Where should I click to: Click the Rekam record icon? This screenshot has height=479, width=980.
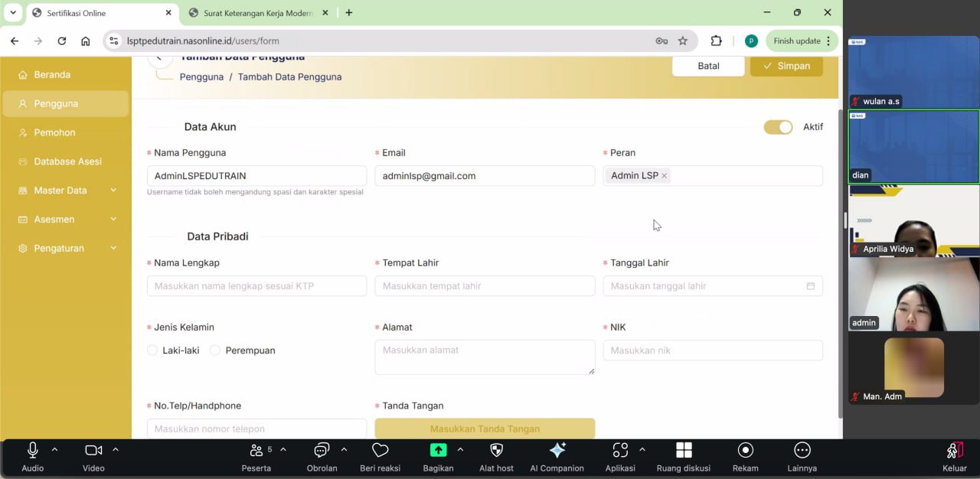point(745,451)
